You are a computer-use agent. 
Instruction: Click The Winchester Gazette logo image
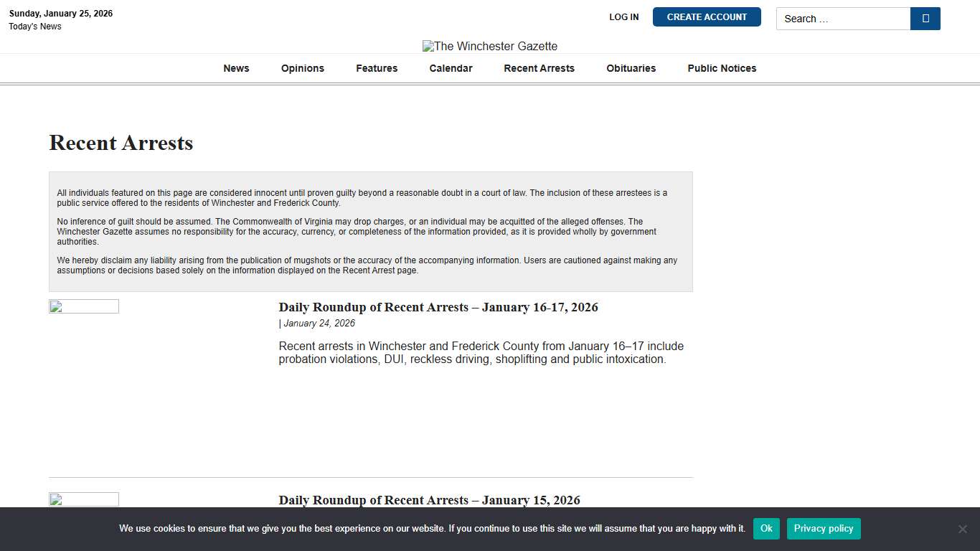pos(489,46)
